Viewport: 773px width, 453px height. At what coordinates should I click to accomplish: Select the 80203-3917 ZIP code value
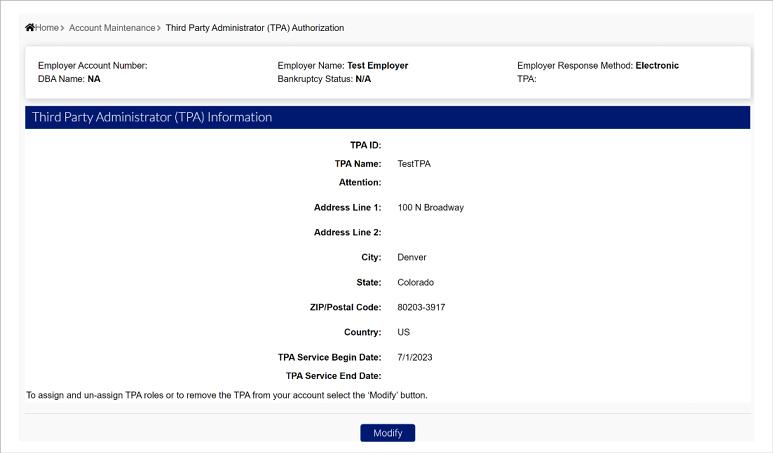click(x=425, y=307)
